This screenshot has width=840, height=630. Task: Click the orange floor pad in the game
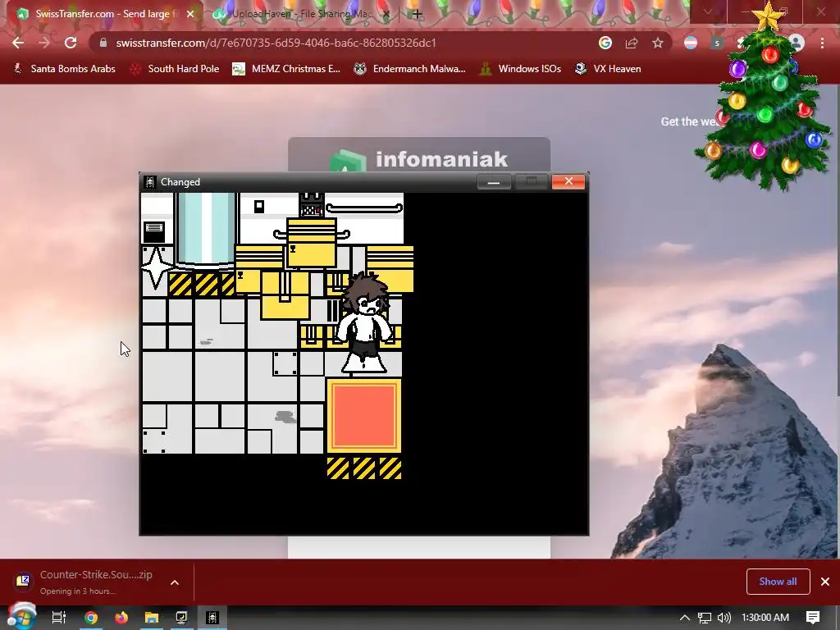point(363,416)
